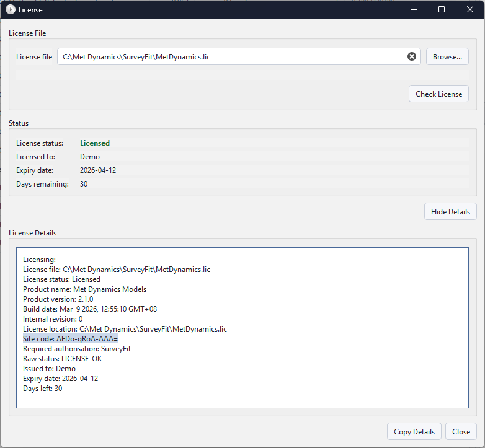Click the Days remaining value 30

84,184
